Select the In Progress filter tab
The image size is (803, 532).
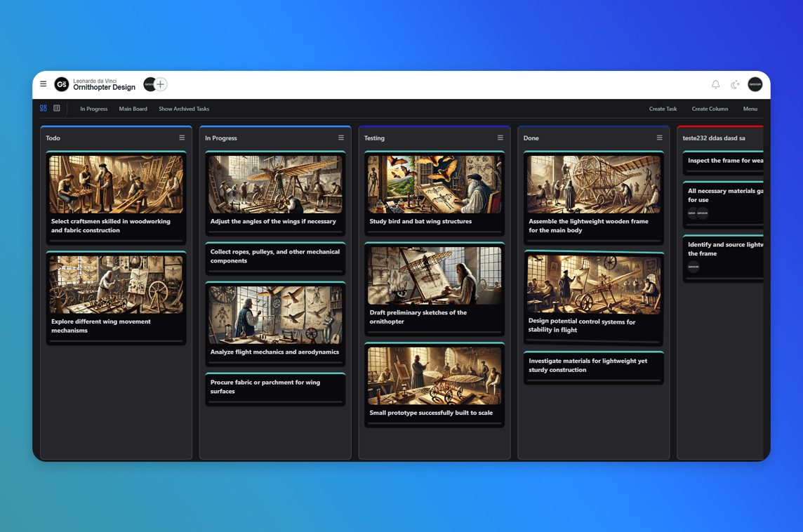coord(93,109)
